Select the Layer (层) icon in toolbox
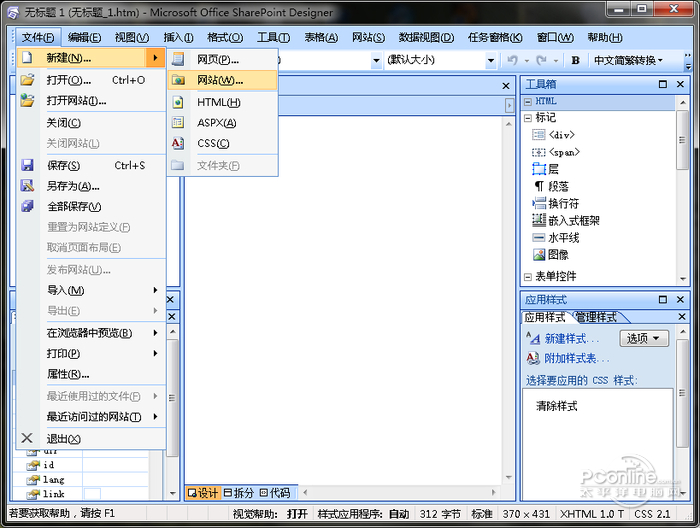 pyautogui.click(x=539, y=169)
